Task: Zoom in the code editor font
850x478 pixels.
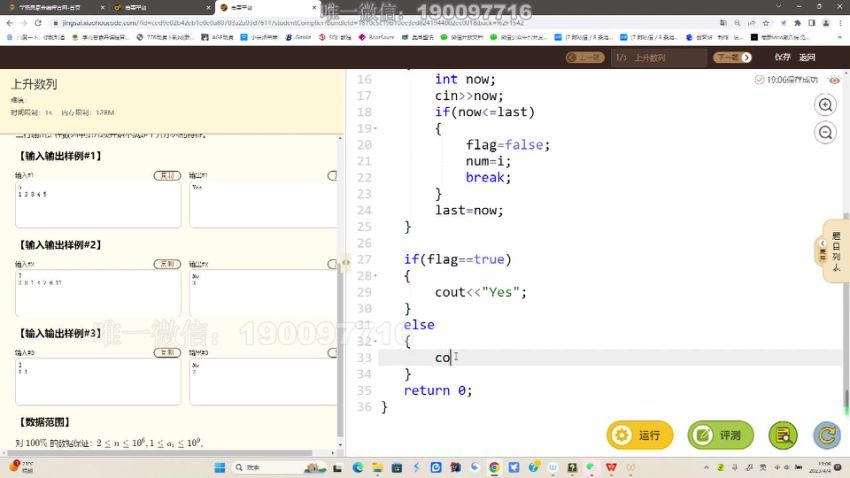Action: point(825,105)
